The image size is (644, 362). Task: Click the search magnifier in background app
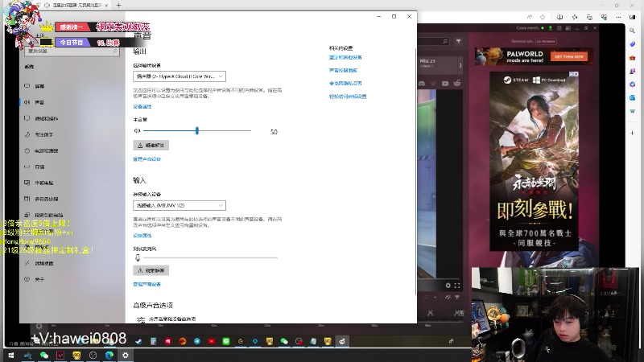pyautogui.click(x=445, y=42)
